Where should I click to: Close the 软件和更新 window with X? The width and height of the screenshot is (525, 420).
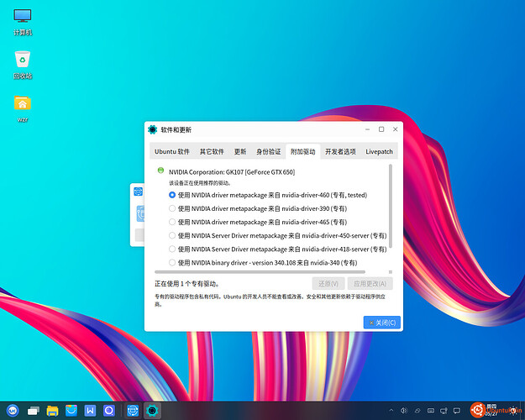396,129
